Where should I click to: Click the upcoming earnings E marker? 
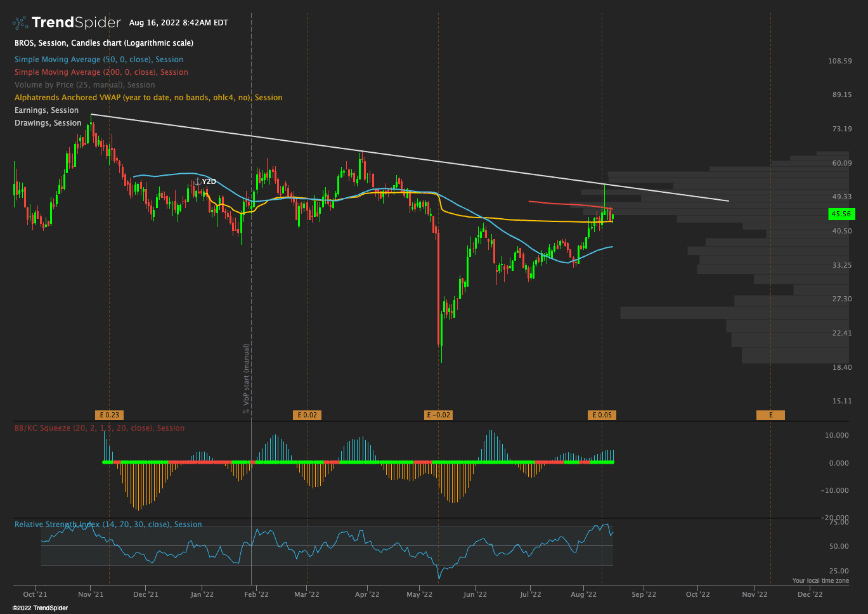(x=770, y=415)
